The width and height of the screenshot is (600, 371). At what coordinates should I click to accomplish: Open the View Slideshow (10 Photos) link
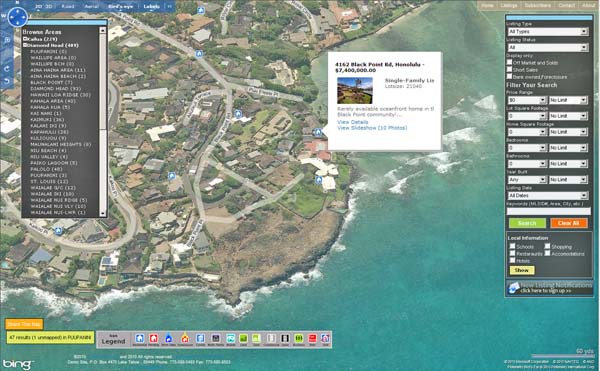(x=372, y=128)
